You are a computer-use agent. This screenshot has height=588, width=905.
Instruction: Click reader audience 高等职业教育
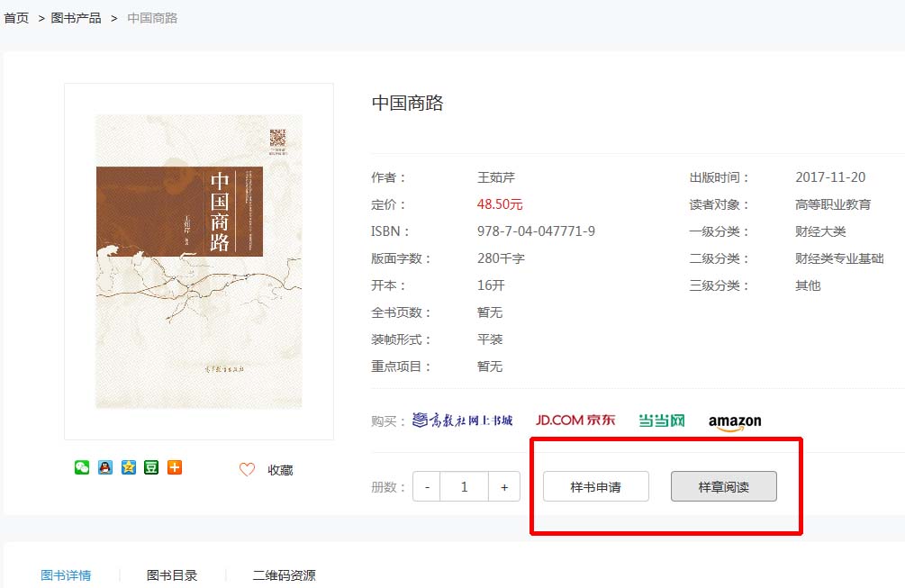(833, 204)
